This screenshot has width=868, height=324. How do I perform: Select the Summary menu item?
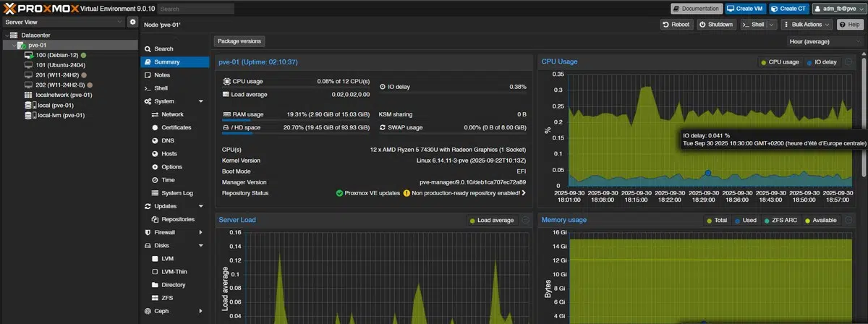166,62
